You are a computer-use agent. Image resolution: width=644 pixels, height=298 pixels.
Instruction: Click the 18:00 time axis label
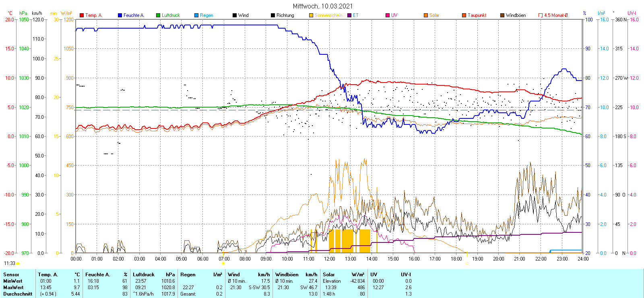click(456, 259)
